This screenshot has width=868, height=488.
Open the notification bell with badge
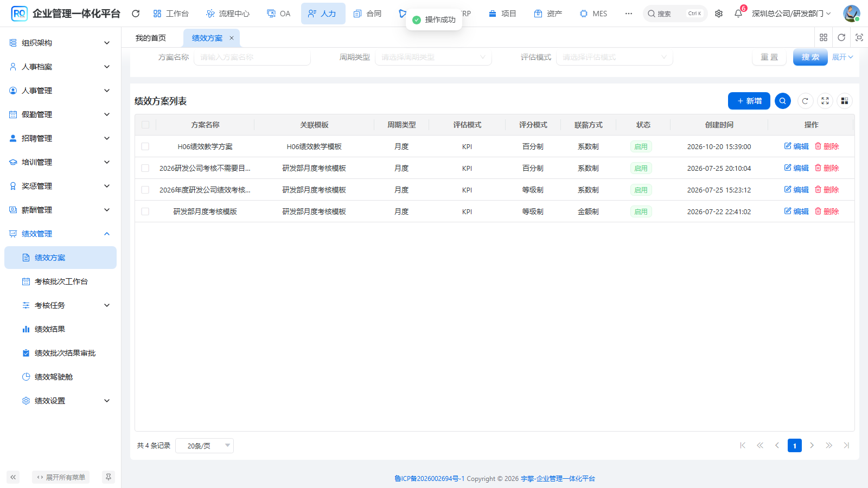coord(739,13)
